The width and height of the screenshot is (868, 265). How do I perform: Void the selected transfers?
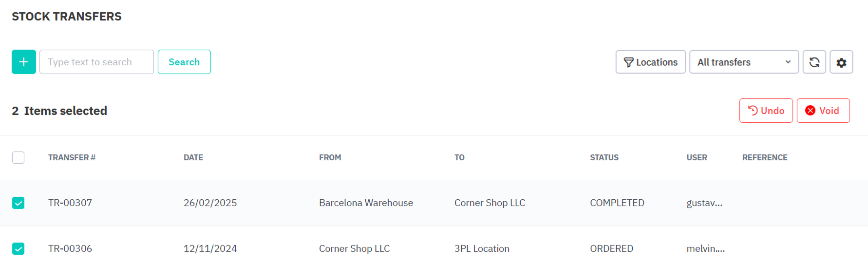tap(823, 111)
